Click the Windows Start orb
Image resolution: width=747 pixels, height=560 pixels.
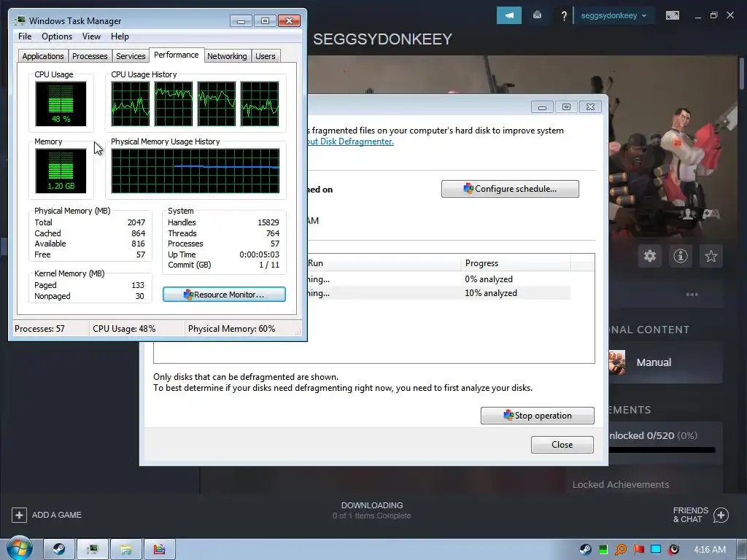coord(20,548)
